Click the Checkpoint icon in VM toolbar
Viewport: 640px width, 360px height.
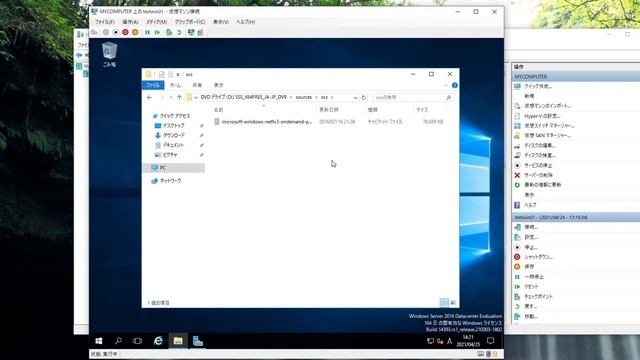(169, 32)
